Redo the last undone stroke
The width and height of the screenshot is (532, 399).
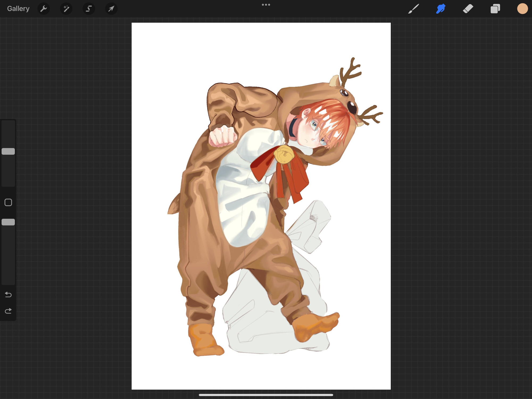[8, 311]
